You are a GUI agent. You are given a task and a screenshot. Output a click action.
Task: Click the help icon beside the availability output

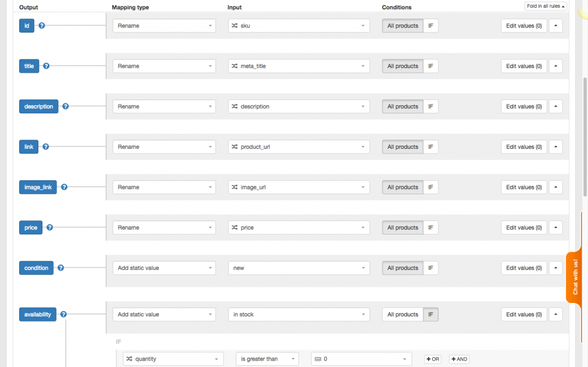pos(64,314)
